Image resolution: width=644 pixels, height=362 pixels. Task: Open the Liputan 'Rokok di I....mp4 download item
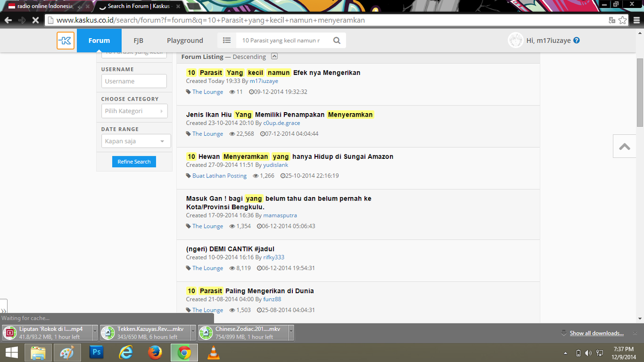click(47, 333)
